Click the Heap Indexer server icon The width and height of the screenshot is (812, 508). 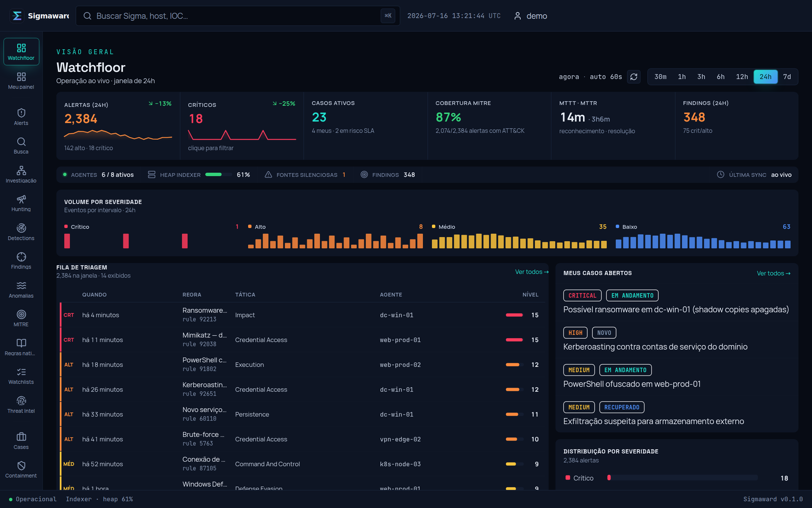tap(152, 175)
